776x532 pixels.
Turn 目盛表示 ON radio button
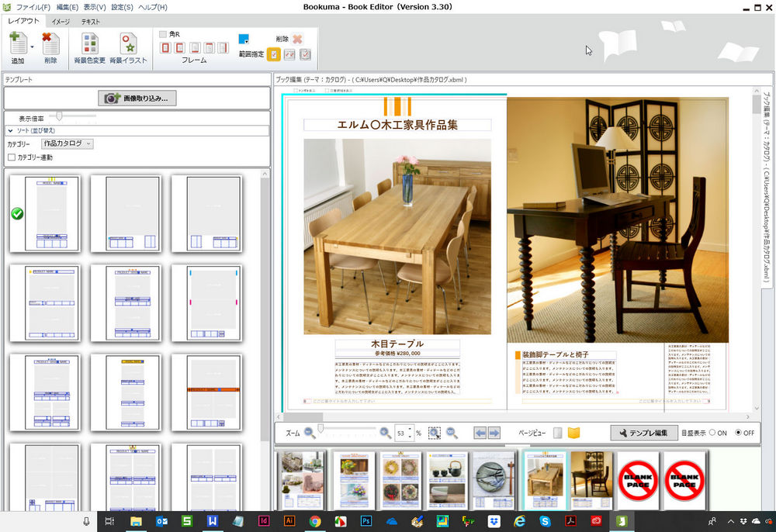[x=712, y=433]
